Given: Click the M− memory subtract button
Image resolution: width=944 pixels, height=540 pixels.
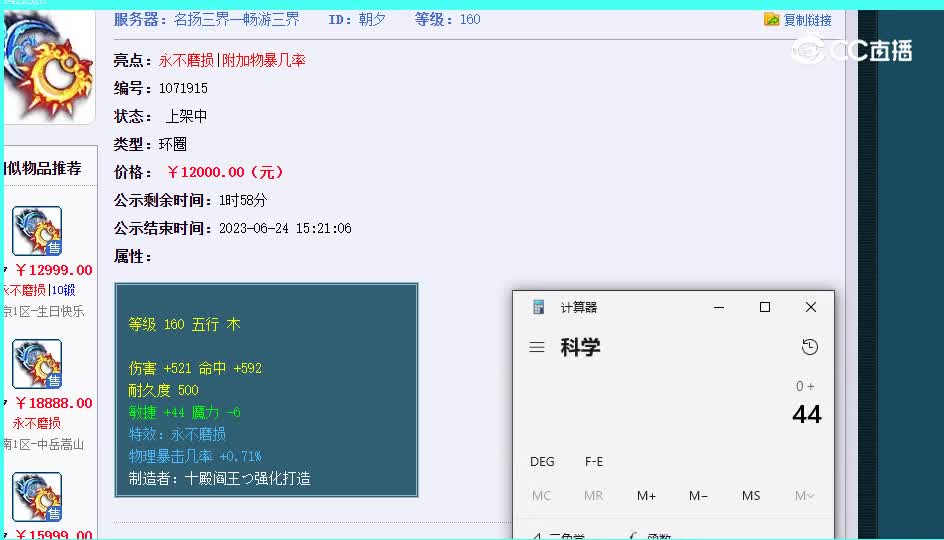Looking at the screenshot, I should [698, 495].
